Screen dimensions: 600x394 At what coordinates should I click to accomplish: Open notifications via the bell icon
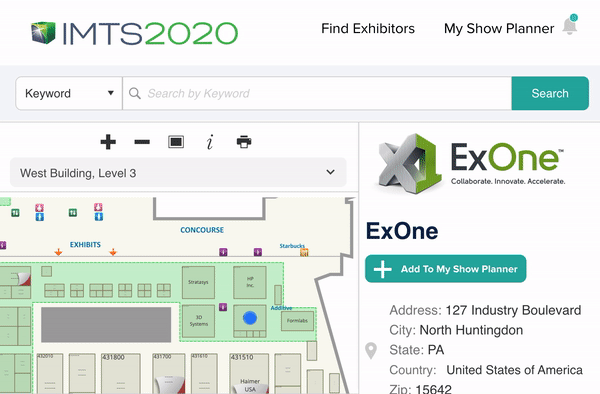570,25
